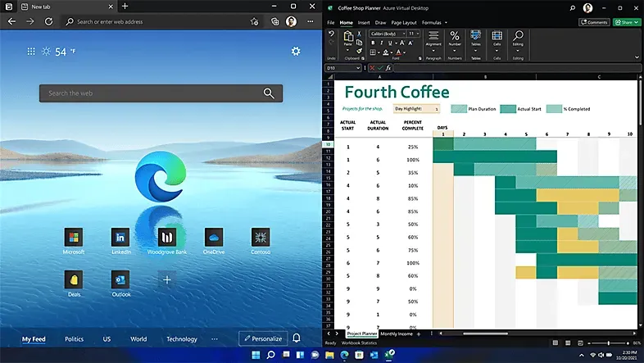Click the Paste clipboard icon in Excel
The width and height of the screenshot is (644, 363).
click(x=348, y=37)
